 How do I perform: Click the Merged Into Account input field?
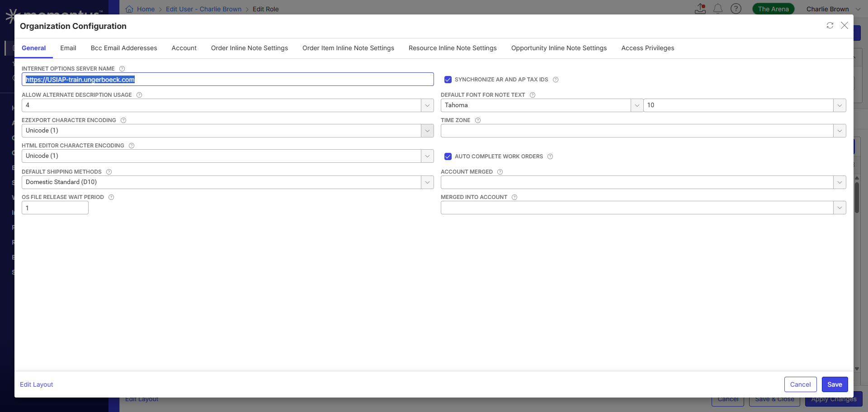[637, 208]
